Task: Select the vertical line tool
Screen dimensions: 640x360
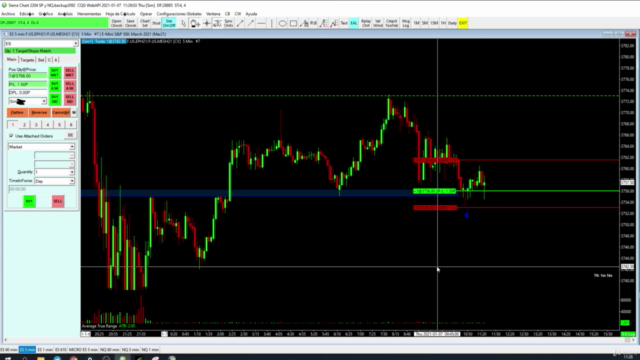Action: [x=271, y=23]
